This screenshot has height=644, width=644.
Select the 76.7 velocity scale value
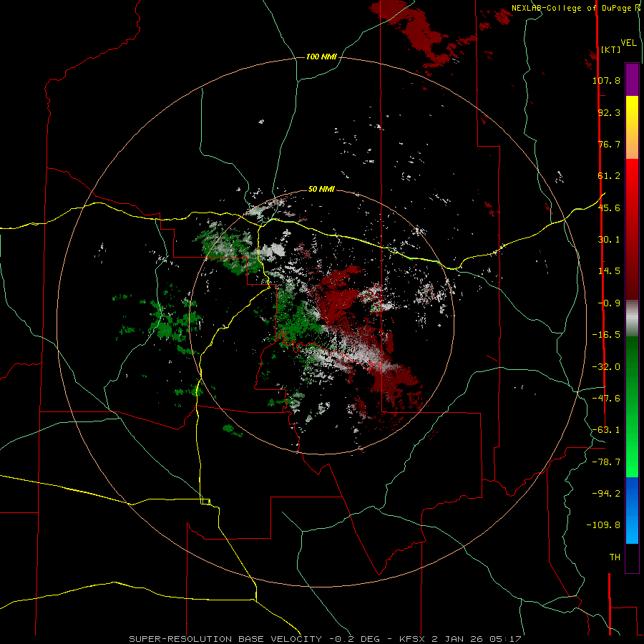609,144
